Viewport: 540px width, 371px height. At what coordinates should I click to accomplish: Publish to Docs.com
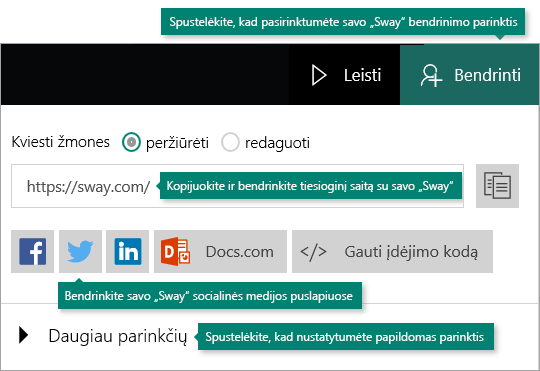(220, 251)
